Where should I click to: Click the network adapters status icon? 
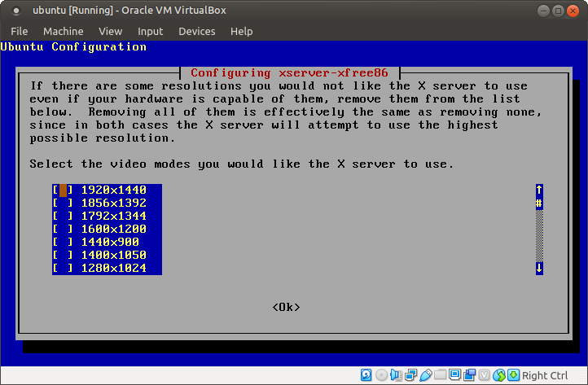pos(411,375)
